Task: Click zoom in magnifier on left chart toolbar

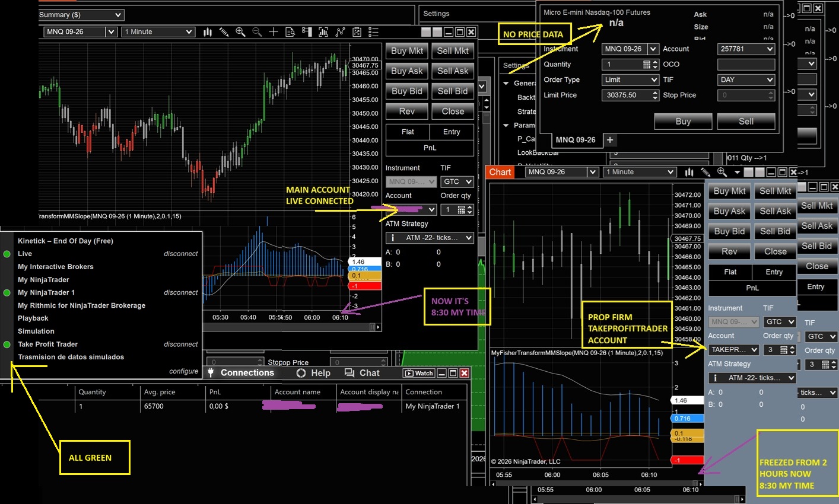Action: point(240,32)
